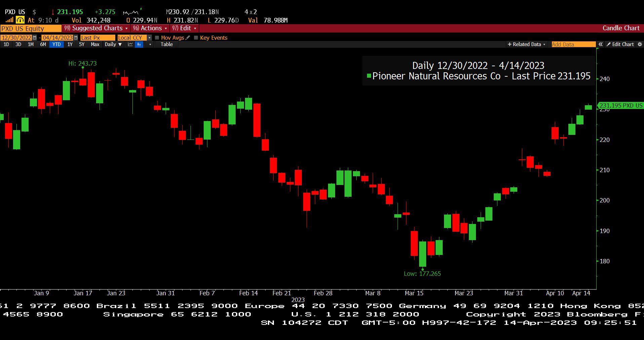Click the Hi: 243.73 marker label

(x=82, y=63)
